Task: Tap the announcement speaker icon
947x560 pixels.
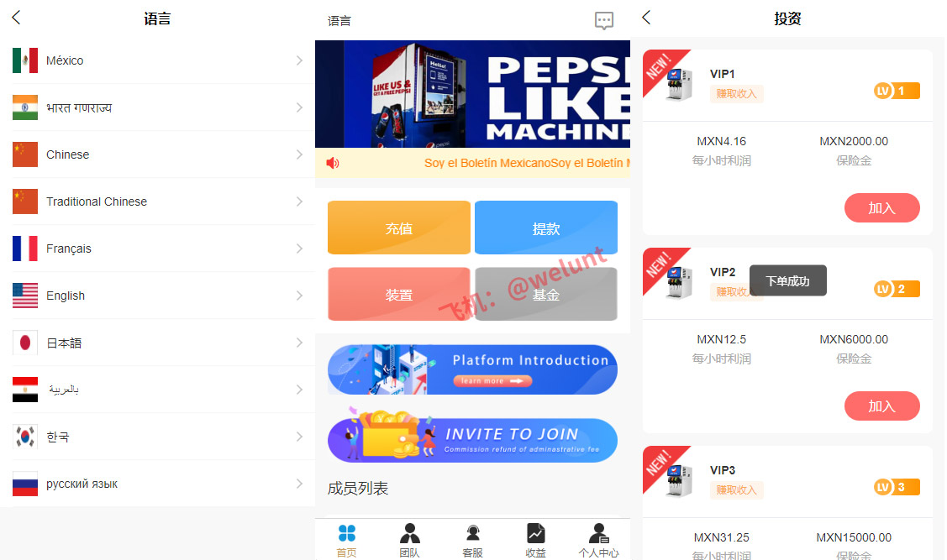Action: pyautogui.click(x=333, y=163)
